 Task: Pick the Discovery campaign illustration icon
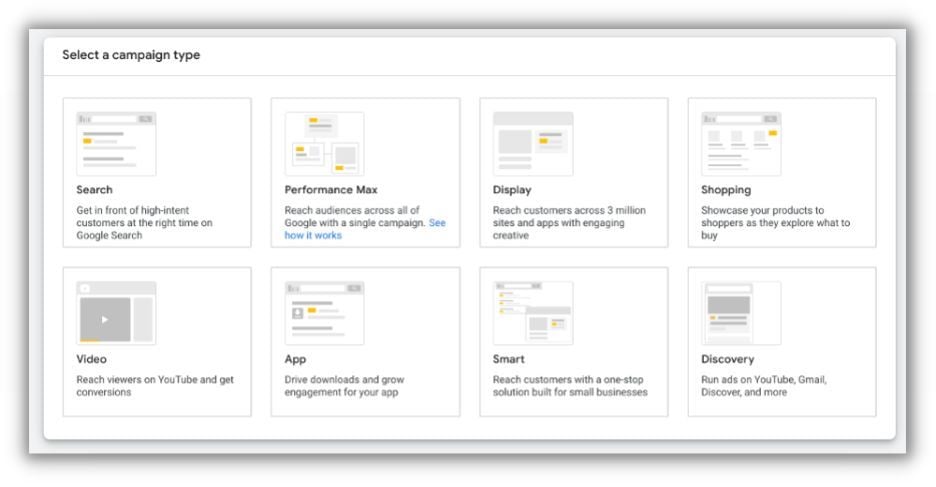pyautogui.click(x=741, y=313)
